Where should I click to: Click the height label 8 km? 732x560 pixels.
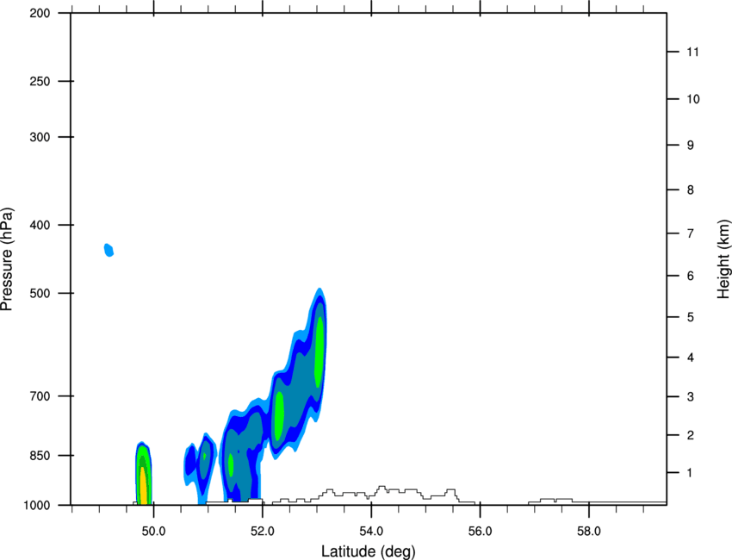(691, 190)
